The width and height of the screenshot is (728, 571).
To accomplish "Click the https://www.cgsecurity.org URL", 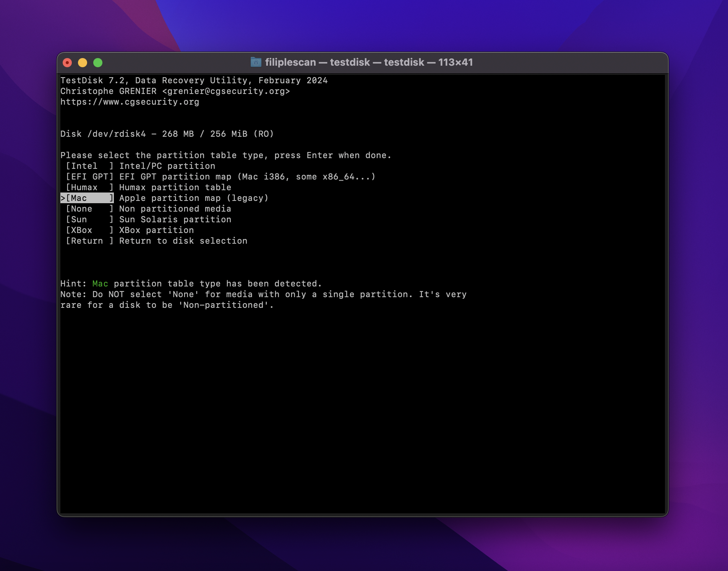I will pyautogui.click(x=130, y=102).
